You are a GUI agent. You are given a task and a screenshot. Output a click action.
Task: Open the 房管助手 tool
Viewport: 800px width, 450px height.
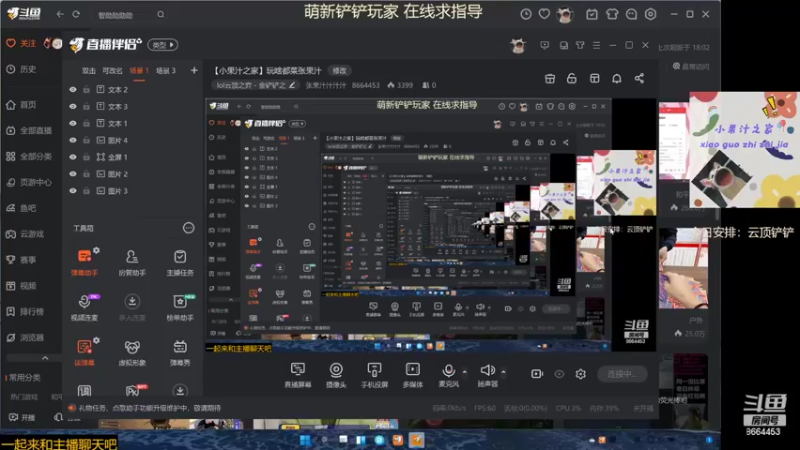click(x=132, y=262)
